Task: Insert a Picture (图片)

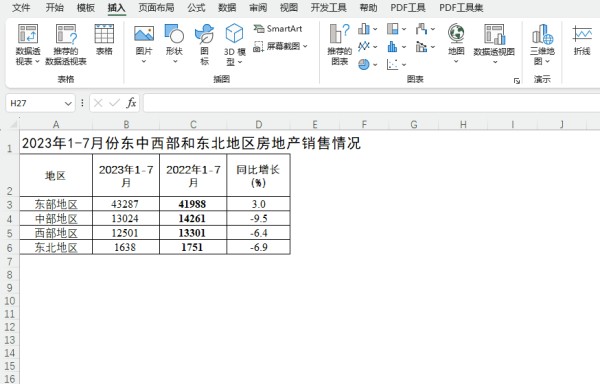Action: pyautogui.click(x=144, y=44)
